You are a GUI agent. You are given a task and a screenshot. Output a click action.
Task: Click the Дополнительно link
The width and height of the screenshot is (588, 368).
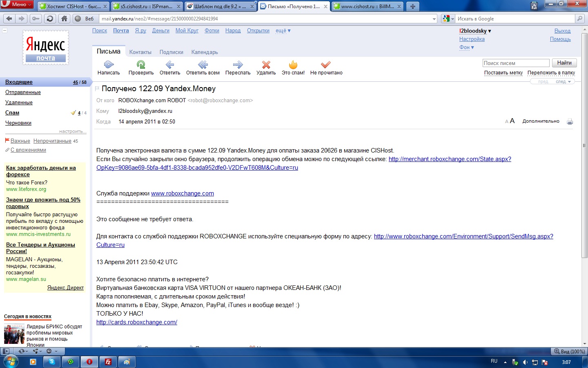pos(541,121)
